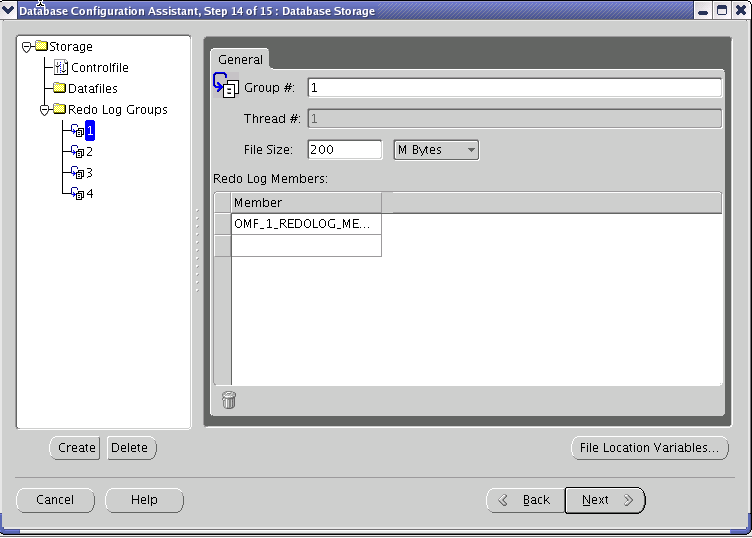
Task: Select redo log group 1 label
Action: tap(90, 131)
